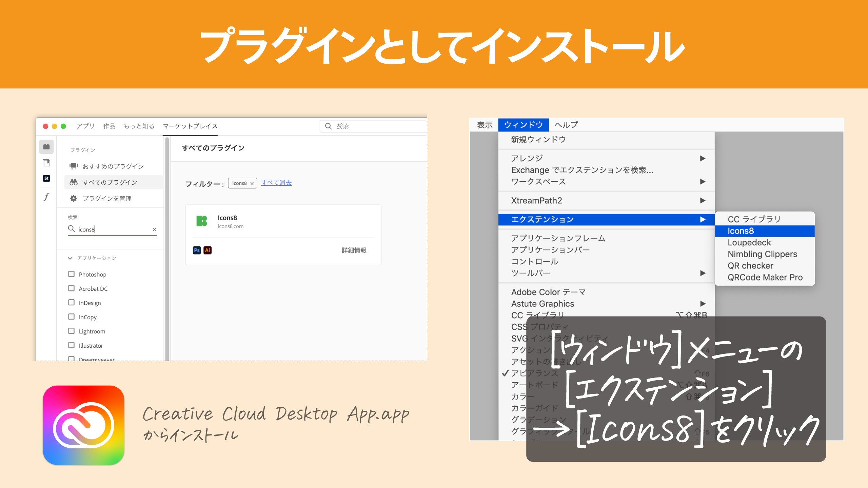868x488 pixels.
Task: Select QRCode Maker Pro in submenu
Action: pos(765,278)
